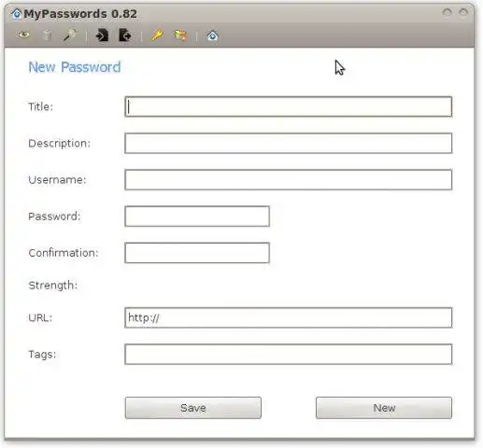
Task: Click the 'Strength:' label
Action: click(x=53, y=286)
